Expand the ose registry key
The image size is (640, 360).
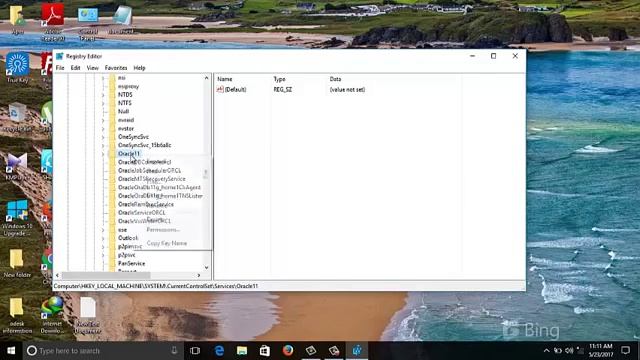point(103,230)
